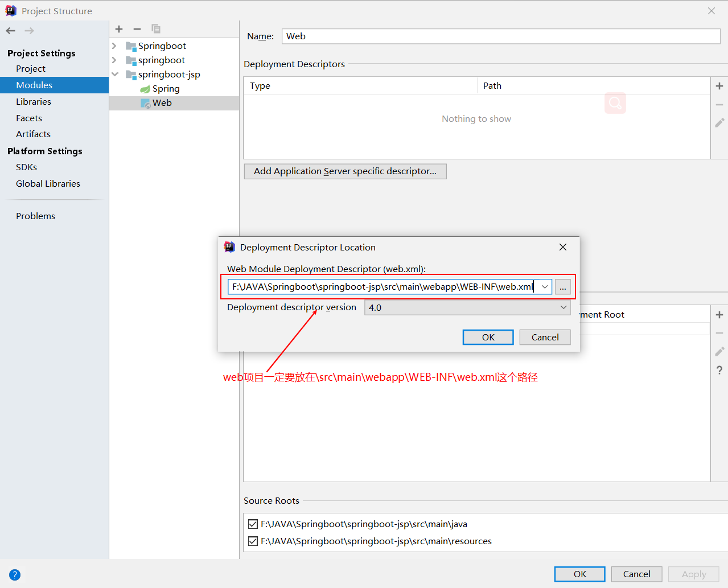Remove web resource directory with the minus icon
Viewport: 728px width, 588px height.
(x=719, y=333)
